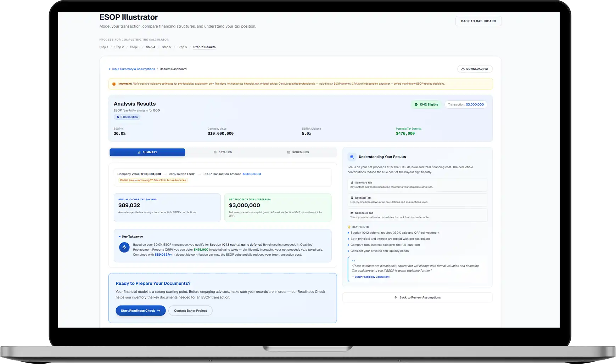Click the bar chart icon on Summary tab
This screenshot has height=364, width=616.
pyautogui.click(x=139, y=152)
